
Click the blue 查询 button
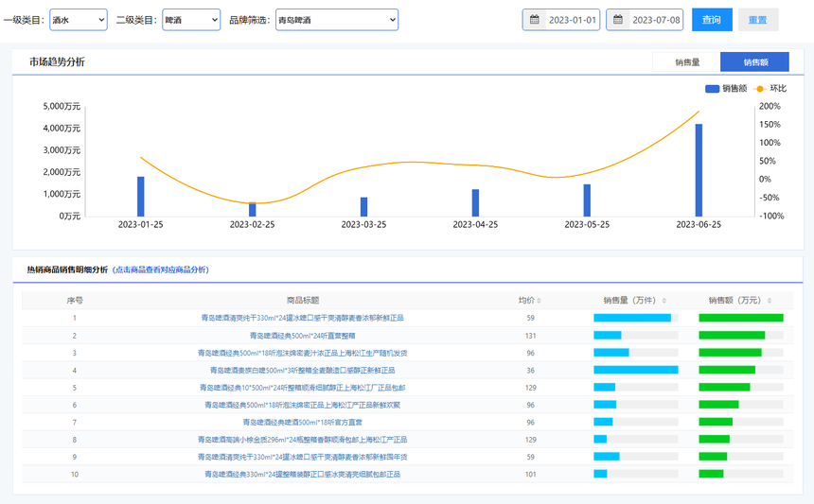712,20
